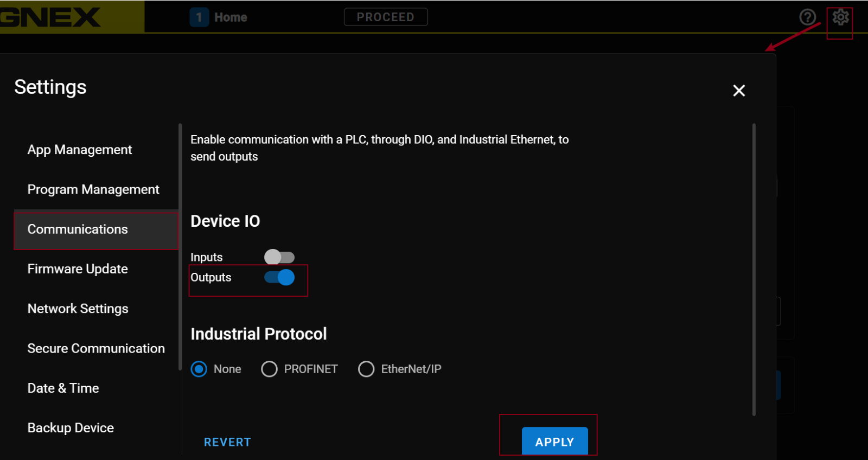Disable the Outputs toggle
The image size is (868, 460).
click(279, 278)
